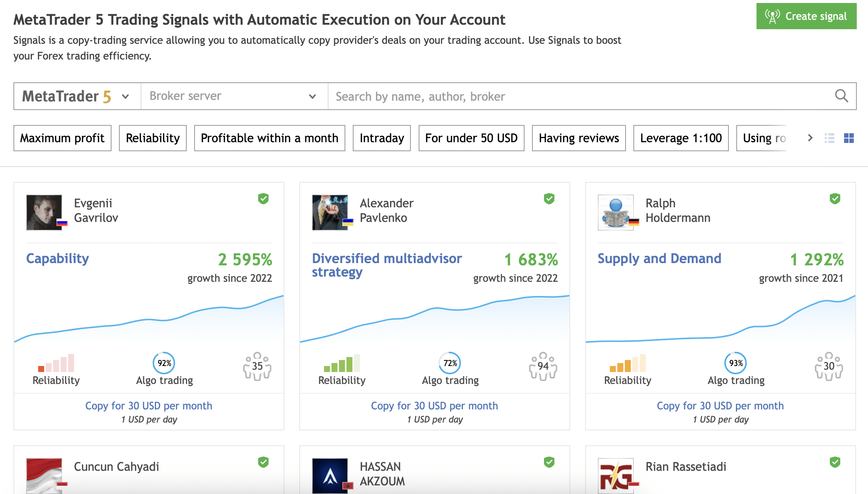Open the Diversified multiadvisor strategy signal
This screenshot has width=868, height=494.
[x=387, y=265]
